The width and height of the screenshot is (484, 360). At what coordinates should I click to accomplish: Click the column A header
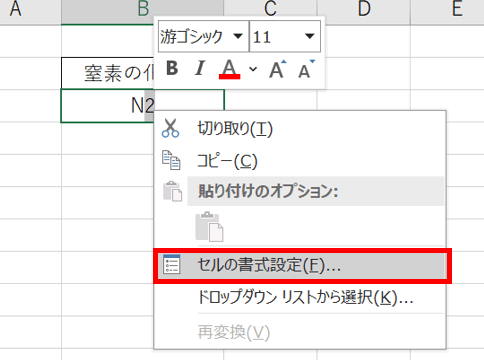(x=16, y=9)
